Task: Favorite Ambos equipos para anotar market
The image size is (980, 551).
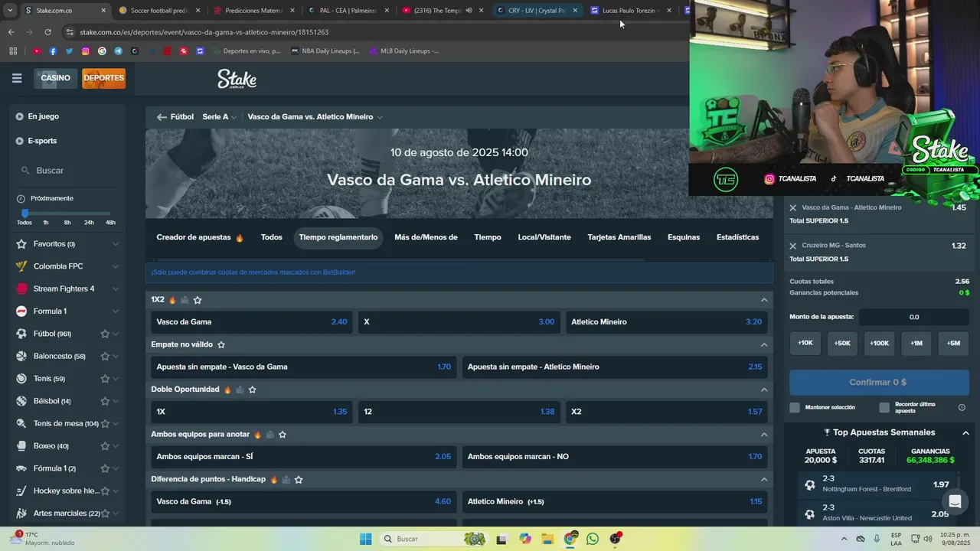Action: [x=283, y=435]
